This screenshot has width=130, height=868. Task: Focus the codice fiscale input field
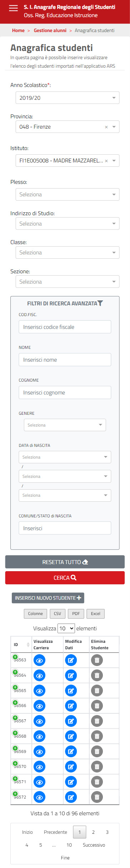(65, 327)
